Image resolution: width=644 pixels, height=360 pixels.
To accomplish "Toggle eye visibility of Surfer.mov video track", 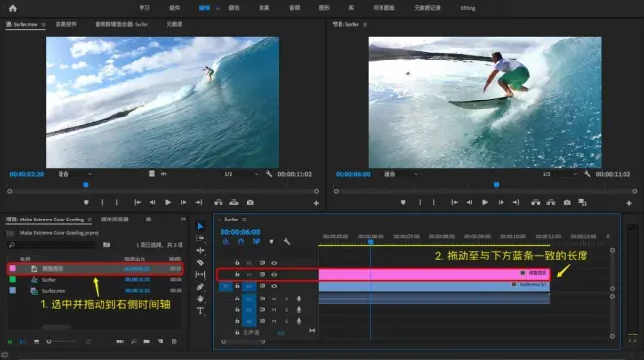I will click(274, 286).
